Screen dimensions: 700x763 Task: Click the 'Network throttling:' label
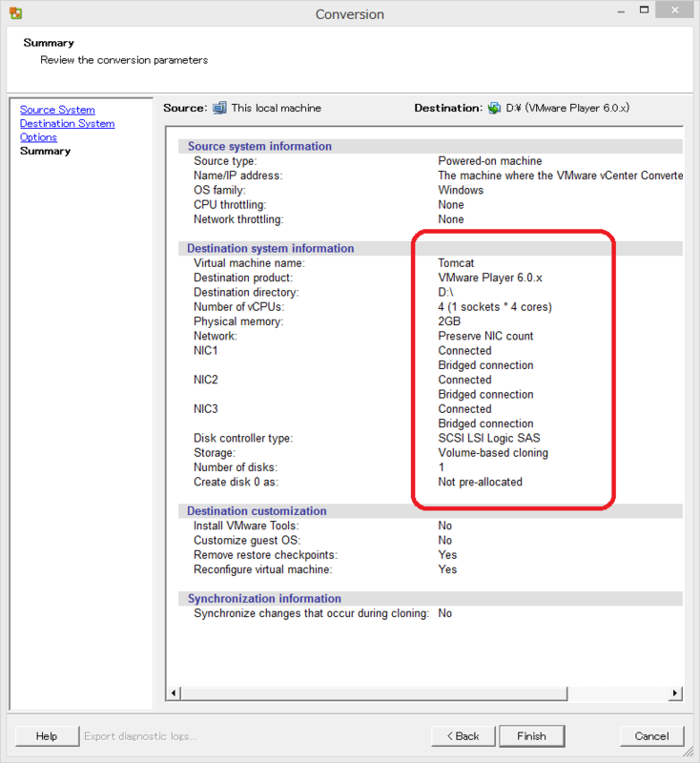point(238,219)
